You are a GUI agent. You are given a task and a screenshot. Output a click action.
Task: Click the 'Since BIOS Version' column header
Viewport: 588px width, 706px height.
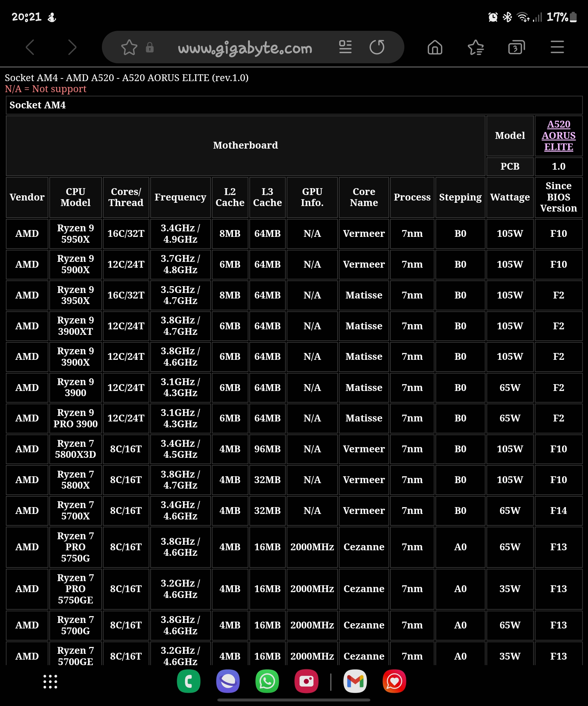[558, 197]
